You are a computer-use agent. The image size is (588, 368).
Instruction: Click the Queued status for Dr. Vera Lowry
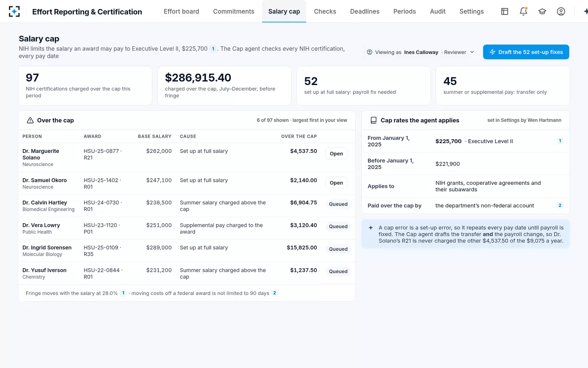tap(338, 227)
